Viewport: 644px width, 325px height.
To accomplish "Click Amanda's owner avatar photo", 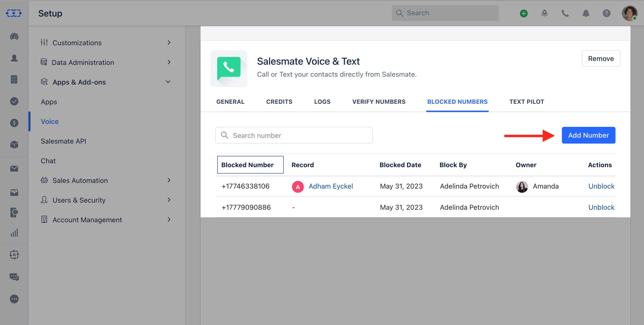I will point(522,187).
